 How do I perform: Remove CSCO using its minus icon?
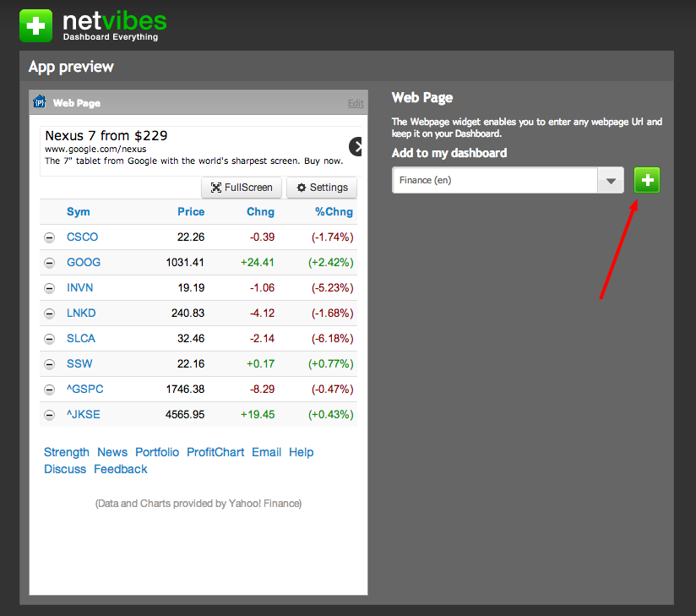(x=49, y=237)
